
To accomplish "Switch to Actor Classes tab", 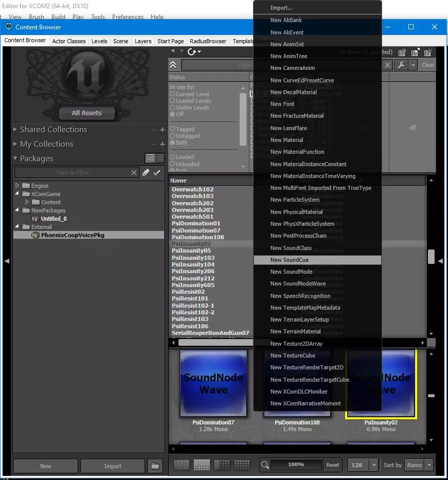I will pos(69,41).
